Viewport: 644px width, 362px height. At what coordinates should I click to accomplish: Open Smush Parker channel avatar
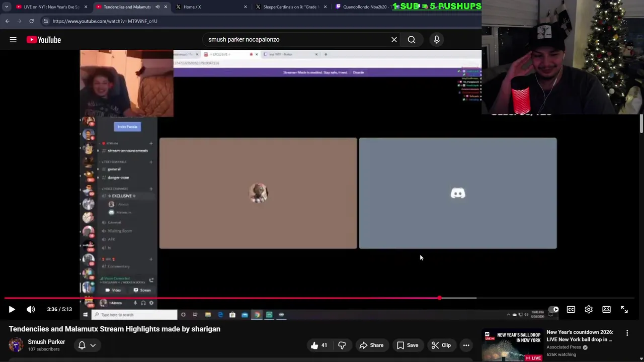[x=16, y=345]
